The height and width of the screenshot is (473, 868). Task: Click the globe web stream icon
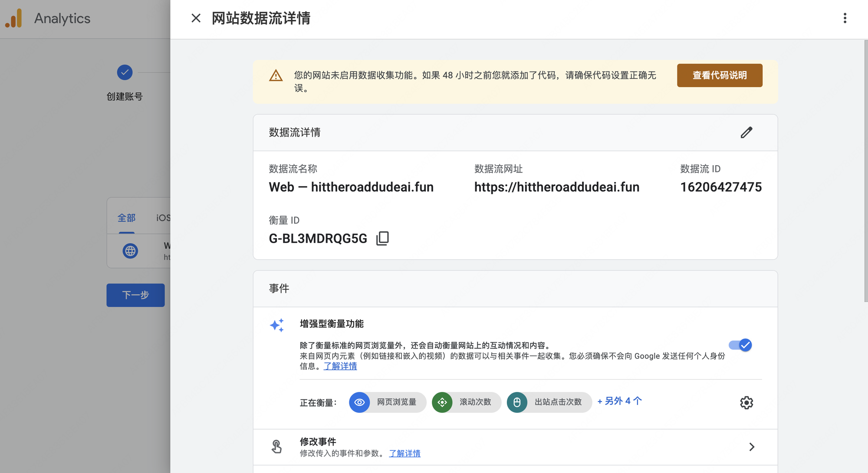(x=130, y=251)
